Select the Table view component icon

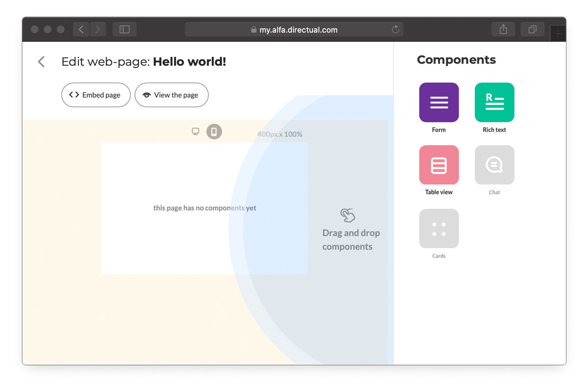439,165
